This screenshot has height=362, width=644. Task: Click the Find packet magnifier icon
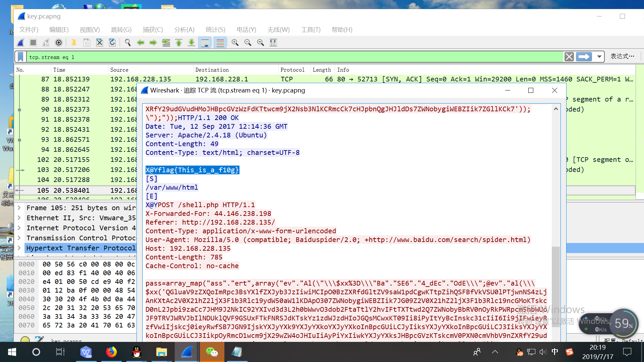click(x=128, y=43)
